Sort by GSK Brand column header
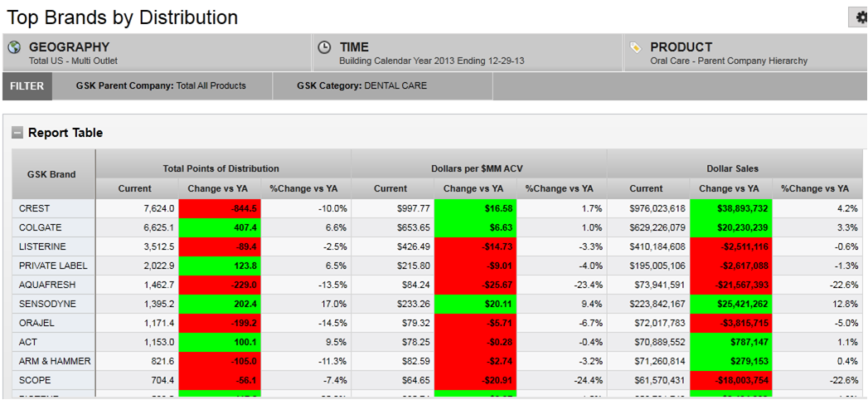 [51, 174]
